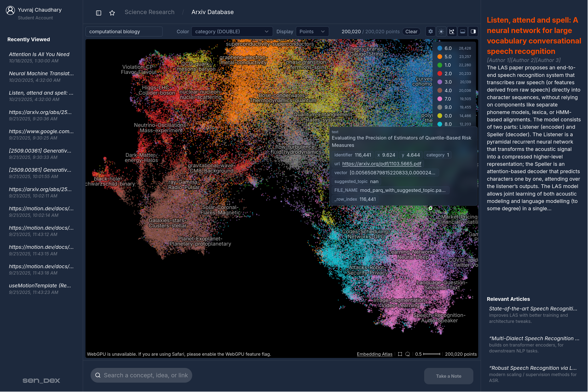This screenshot has height=392, width=588.
Task: Click the Arxiv Database breadcrumb
Action: point(212,12)
